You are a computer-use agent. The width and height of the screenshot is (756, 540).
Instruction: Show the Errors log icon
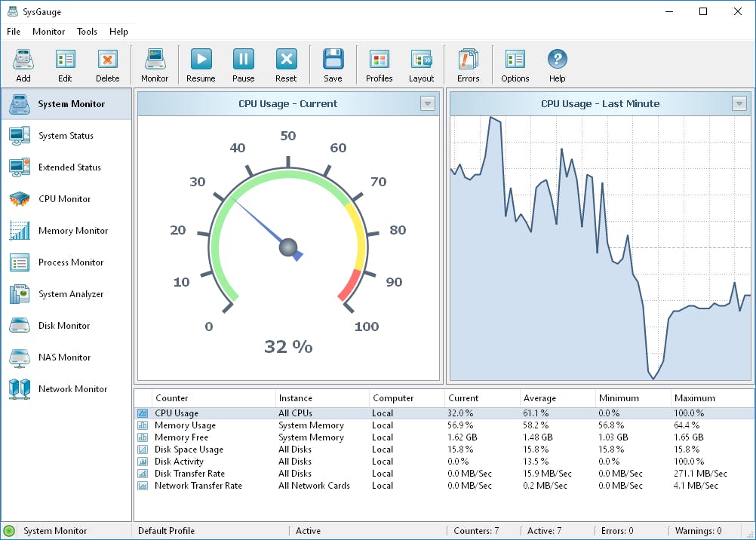468,65
